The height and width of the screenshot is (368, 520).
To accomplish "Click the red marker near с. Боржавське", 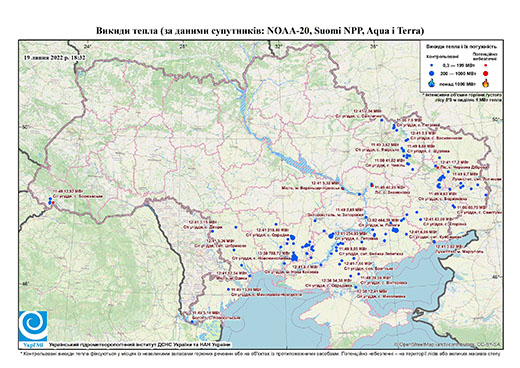I will [x=53, y=202].
